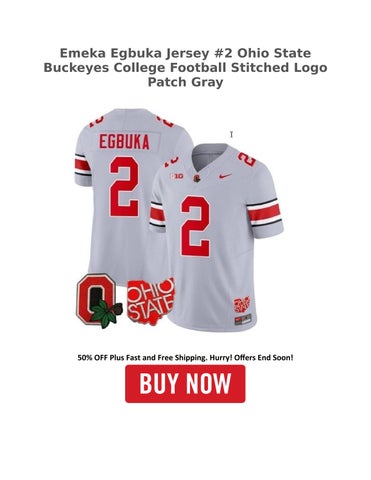Click the Ohio State state-shaped red patch
Image resolution: width=371 pixels, height=480 pixels.
(150, 301)
